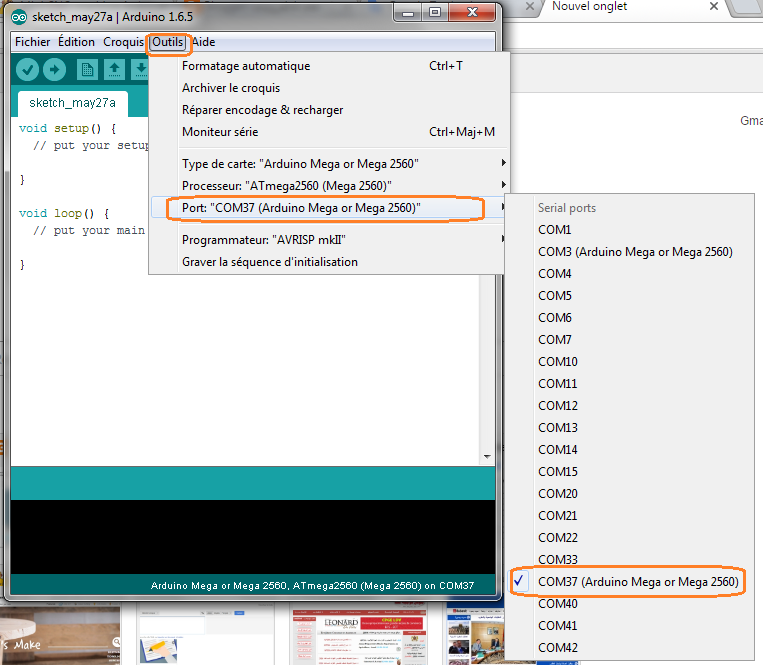763x665 pixels.
Task: Open the Croquis menu
Action: coord(123,42)
